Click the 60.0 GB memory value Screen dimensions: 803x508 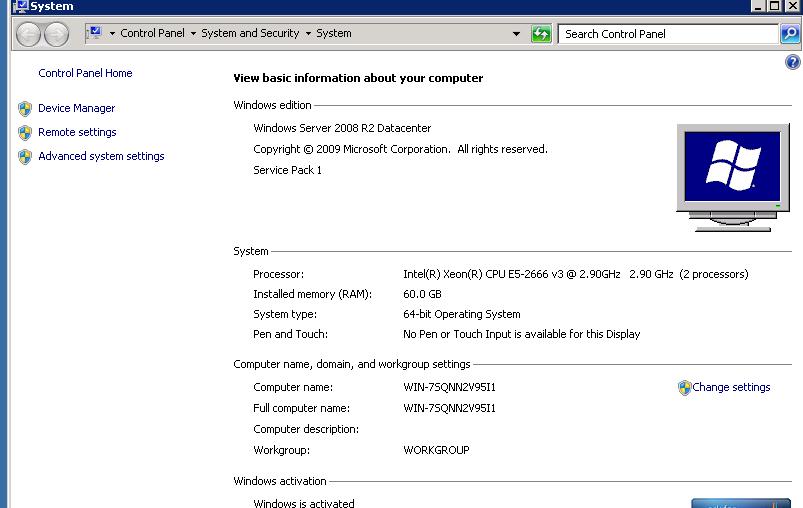tap(422, 294)
